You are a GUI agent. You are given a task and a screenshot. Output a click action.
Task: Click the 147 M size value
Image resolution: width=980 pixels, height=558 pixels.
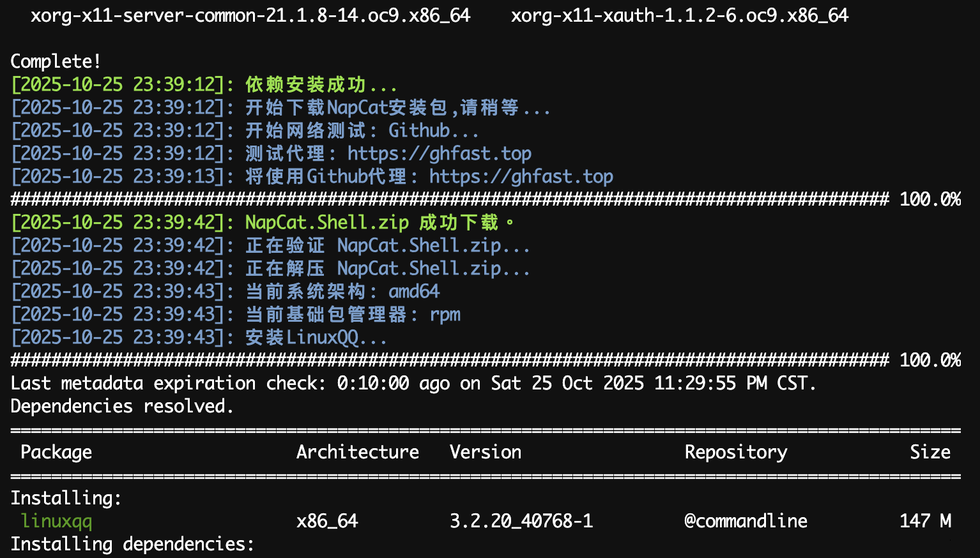925,521
